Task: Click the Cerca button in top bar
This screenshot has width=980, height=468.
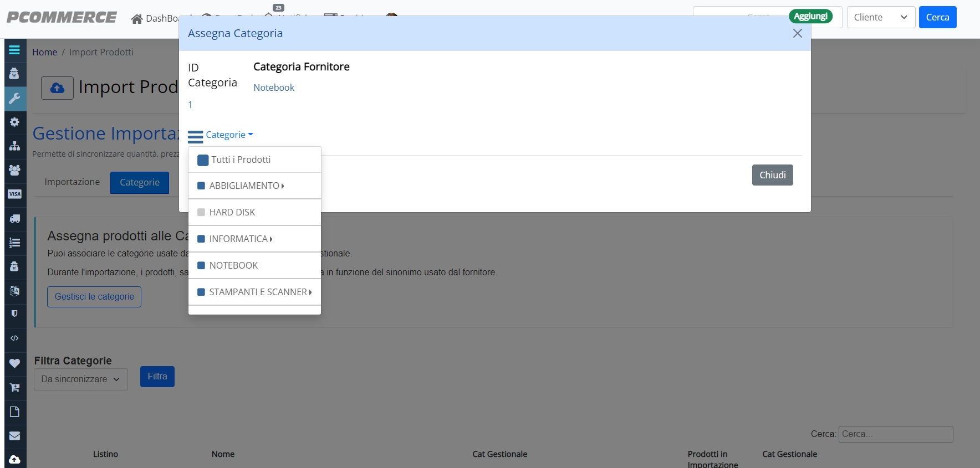Action: click(x=937, y=17)
